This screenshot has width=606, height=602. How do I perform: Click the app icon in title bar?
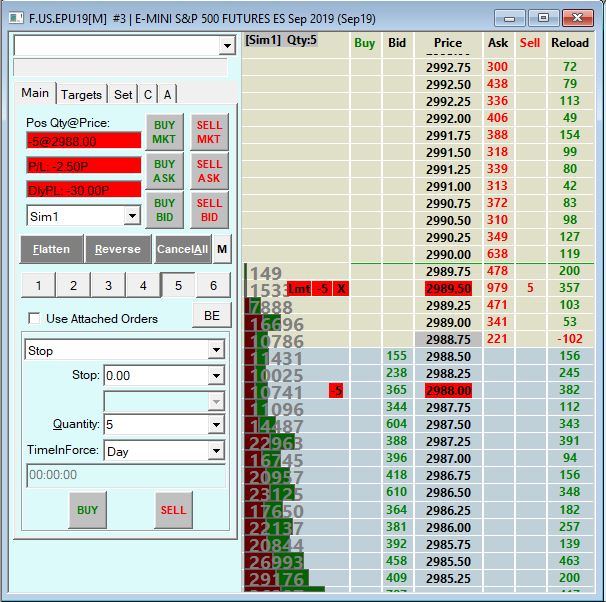tap(16, 18)
